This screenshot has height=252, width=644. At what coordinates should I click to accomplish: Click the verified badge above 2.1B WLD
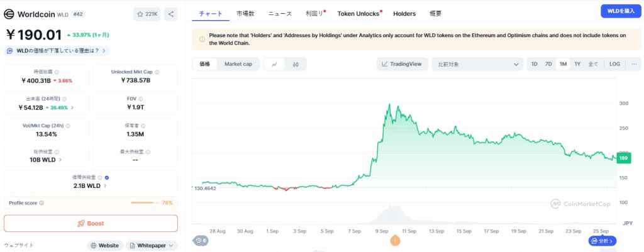(x=107, y=178)
